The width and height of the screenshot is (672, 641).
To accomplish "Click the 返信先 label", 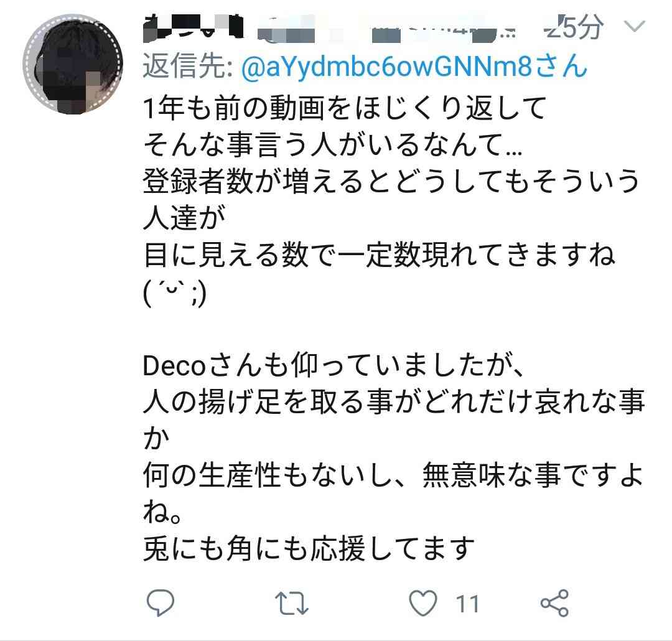I will (x=189, y=67).
